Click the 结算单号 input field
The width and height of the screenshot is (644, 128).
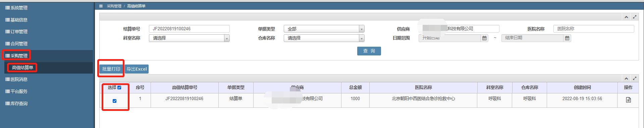tap(189, 29)
